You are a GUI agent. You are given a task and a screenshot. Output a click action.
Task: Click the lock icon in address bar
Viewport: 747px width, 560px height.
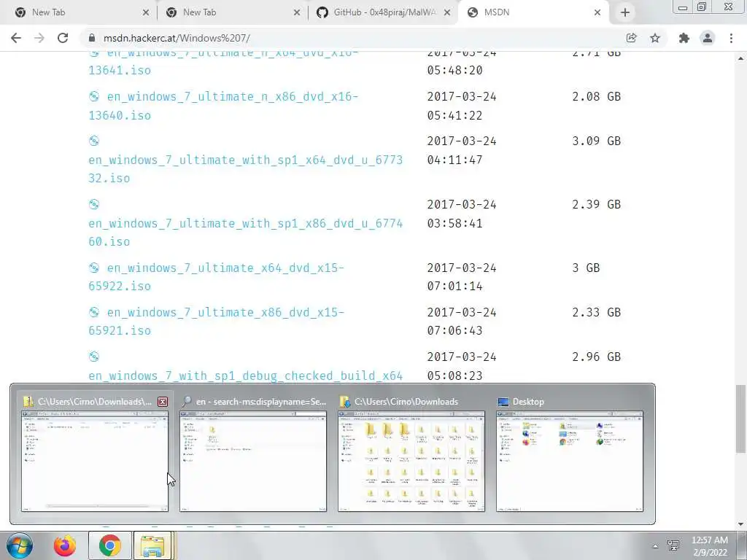tap(93, 38)
